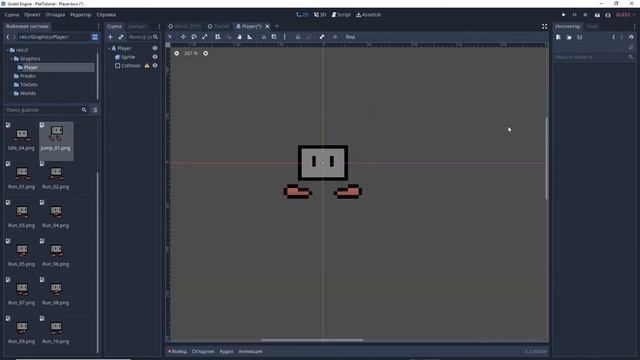Select the Prefabs folder

[x=28, y=76]
